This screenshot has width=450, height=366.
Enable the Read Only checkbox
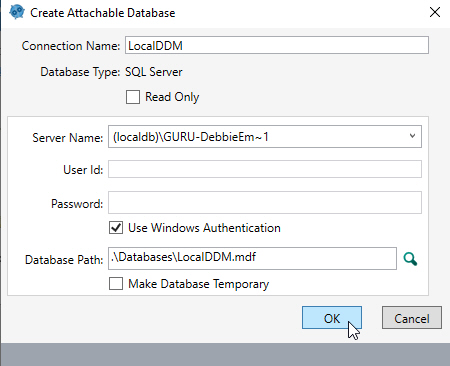point(133,97)
